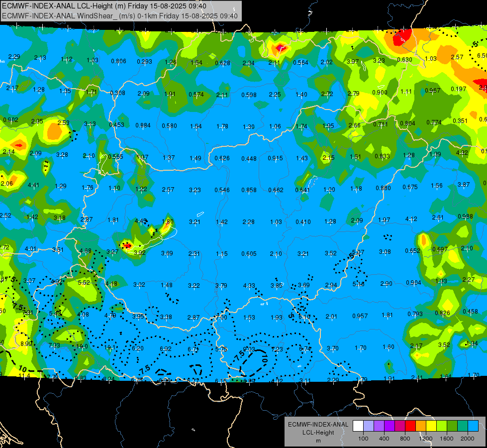Click the teal legend color swatch
This screenshot has height=448, width=487.
(462, 426)
